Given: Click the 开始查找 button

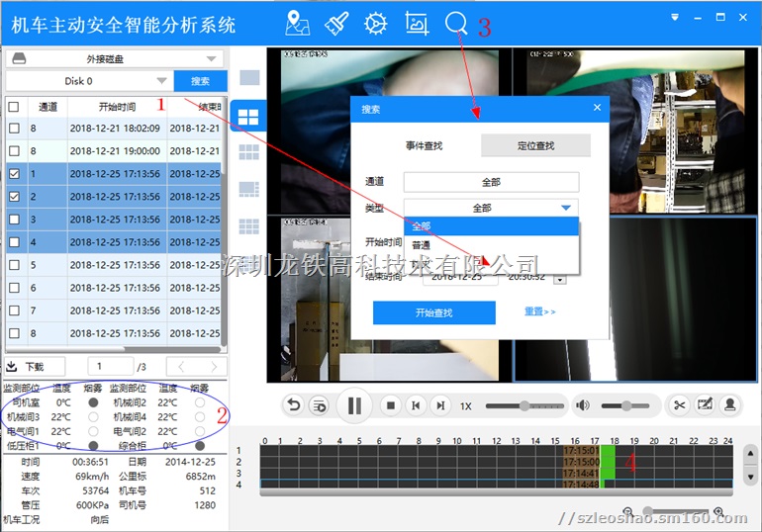Looking at the screenshot, I should 434,312.
